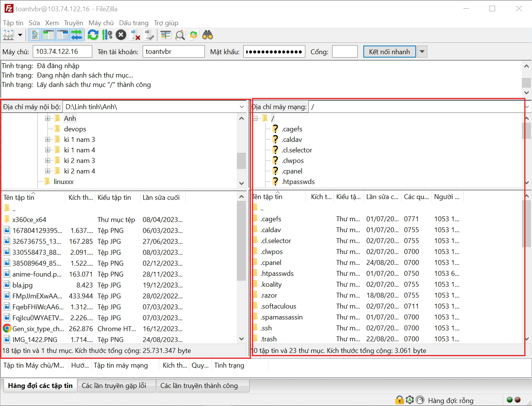The height and width of the screenshot is (406, 532).
Task: Toggle the message log display
Action: pos(34,35)
